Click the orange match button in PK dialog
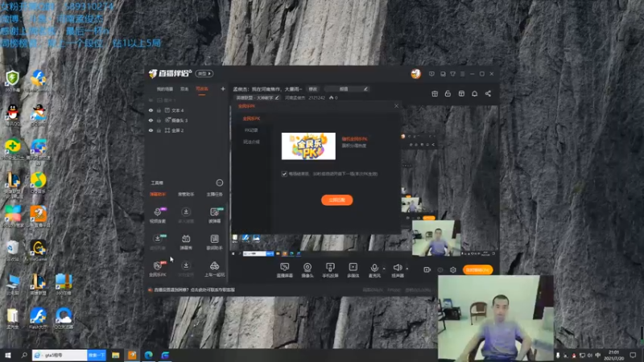 (x=336, y=200)
